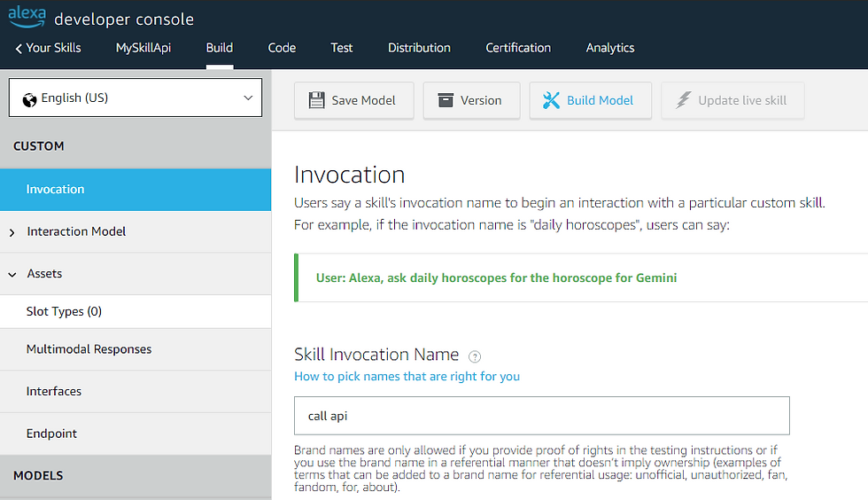Click the Alexa logo
The image size is (868, 500).
pyautogui.click(x=27, y=17)
